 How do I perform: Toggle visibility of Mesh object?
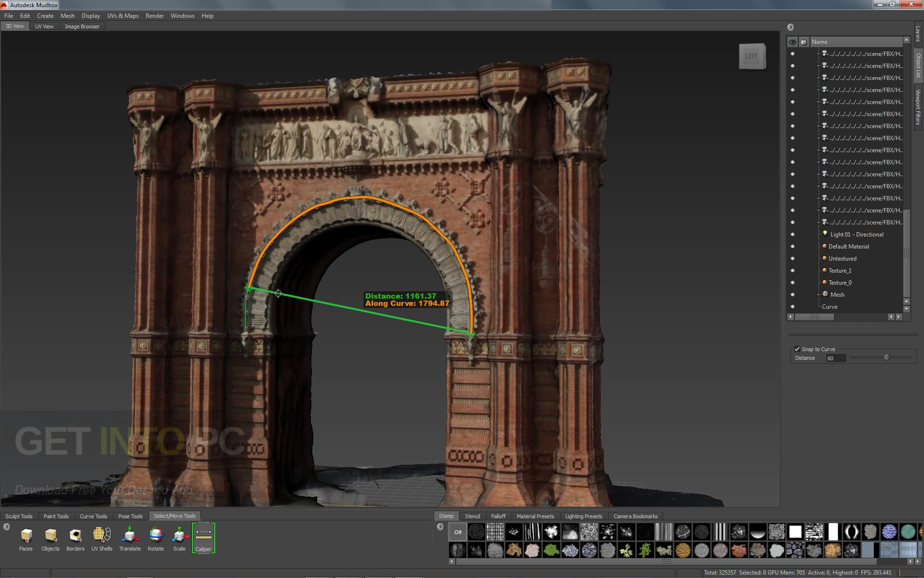coord(793,295)
